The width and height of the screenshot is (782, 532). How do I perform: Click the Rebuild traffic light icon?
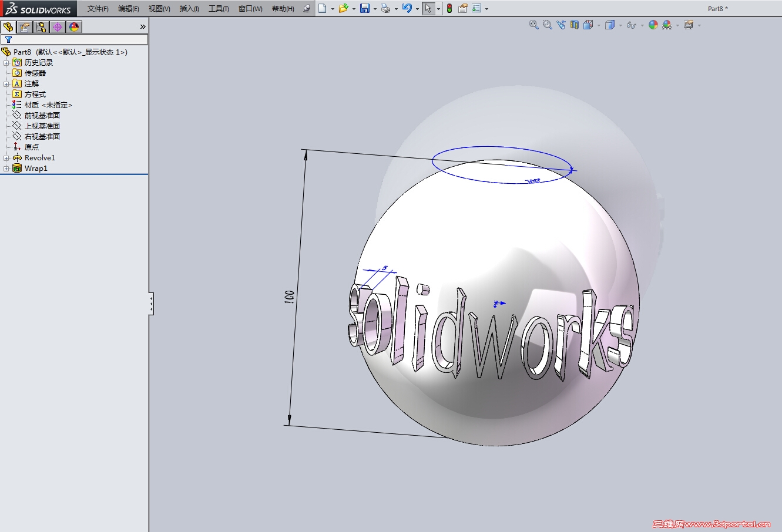click(x=449, y=8)
